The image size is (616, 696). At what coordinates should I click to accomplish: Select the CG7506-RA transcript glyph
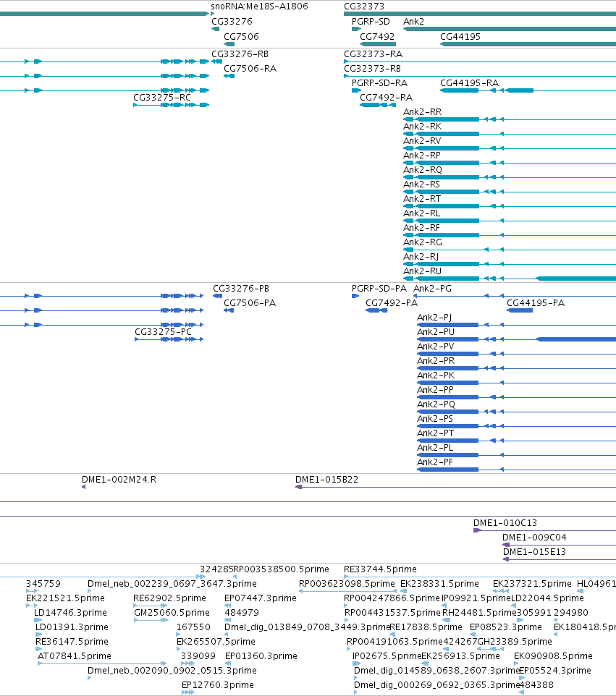click(x=229, y=76)
